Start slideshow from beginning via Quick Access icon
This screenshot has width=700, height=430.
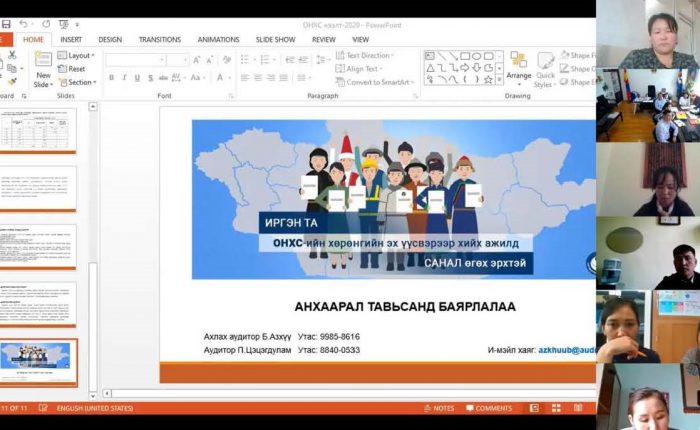[64, 24]
